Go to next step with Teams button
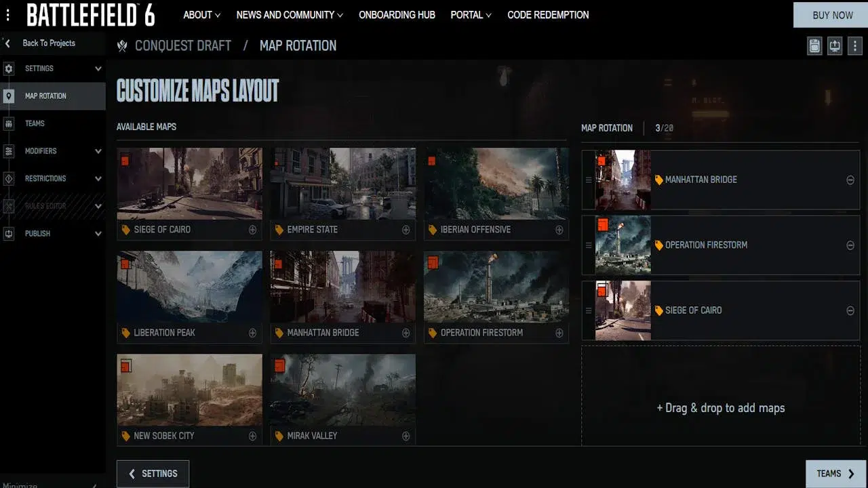The image size is (868, 488). 835,474
